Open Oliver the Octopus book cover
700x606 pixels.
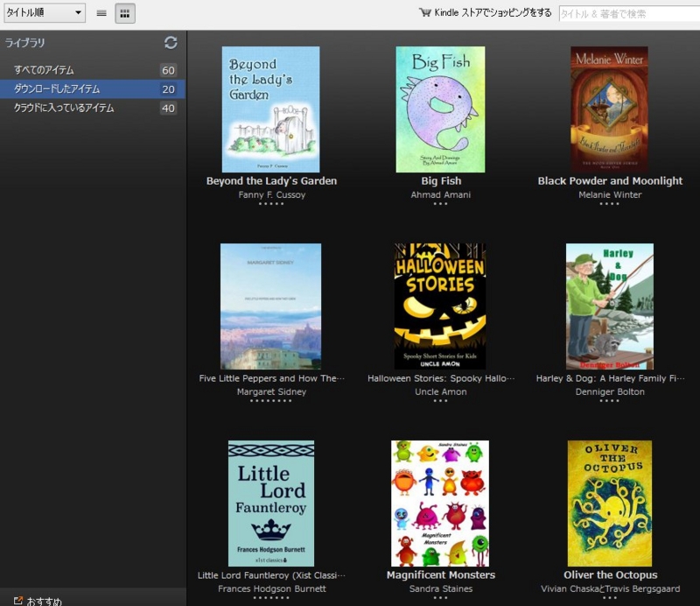610,504
